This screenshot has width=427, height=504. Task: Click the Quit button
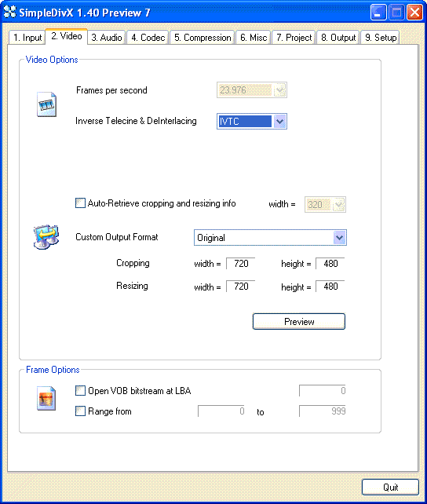pos(390,488)
